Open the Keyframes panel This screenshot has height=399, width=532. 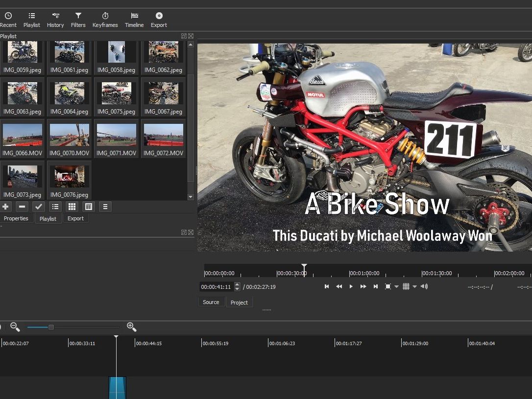(105, 20)
